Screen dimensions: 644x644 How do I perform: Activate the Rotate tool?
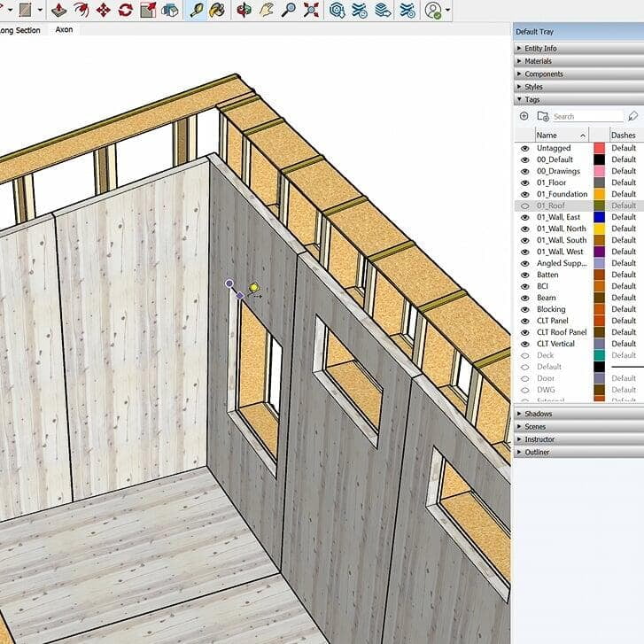125,11
